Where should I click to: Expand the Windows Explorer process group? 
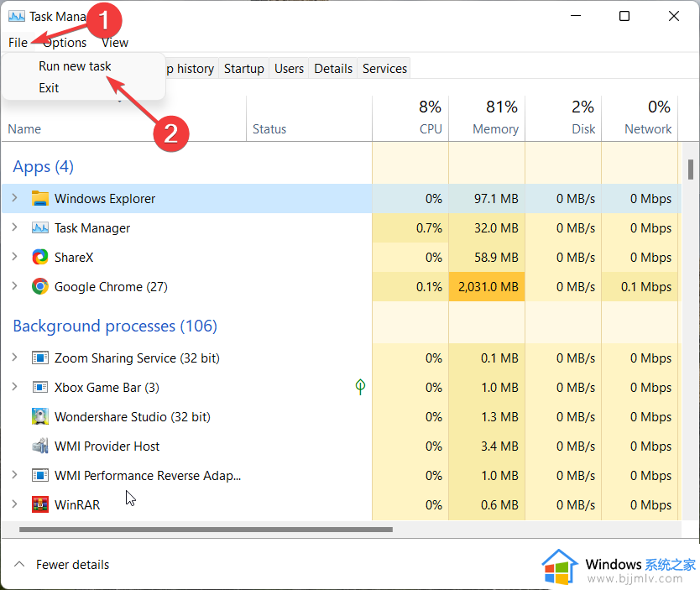(14, 198)
